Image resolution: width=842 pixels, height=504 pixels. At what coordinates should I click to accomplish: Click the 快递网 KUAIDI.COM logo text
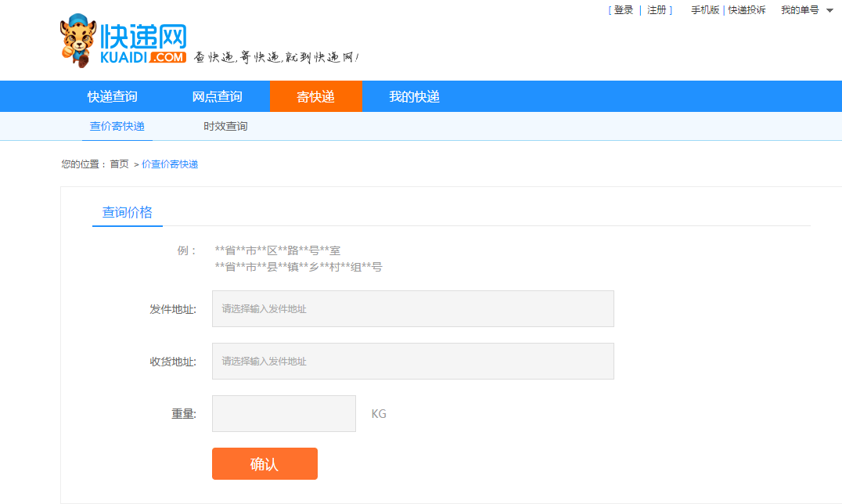coord(143,44)
